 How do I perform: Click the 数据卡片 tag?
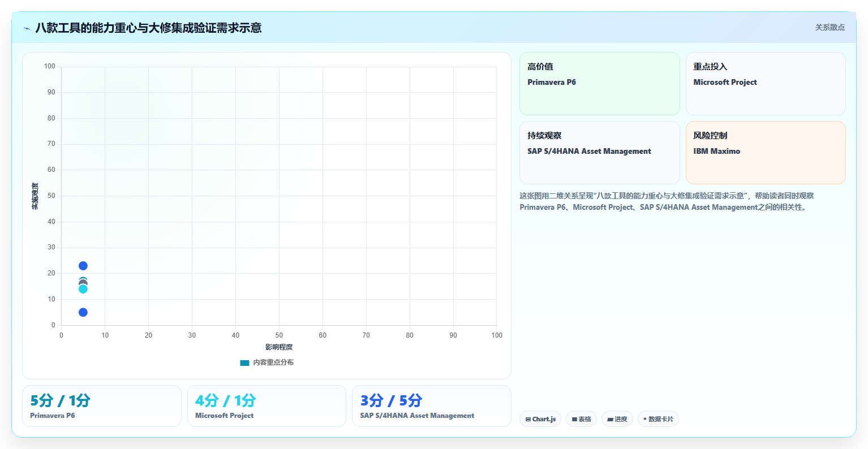tap(658, 419)
